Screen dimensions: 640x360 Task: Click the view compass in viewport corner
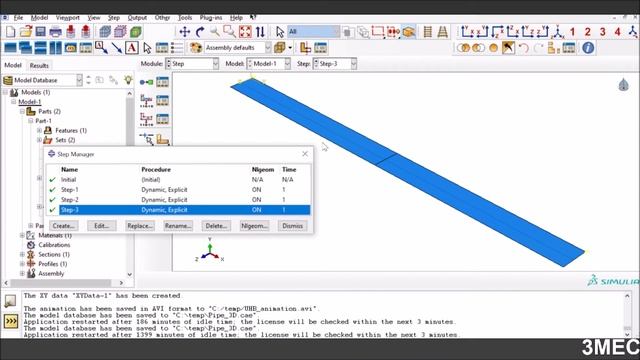click(623, 85)
